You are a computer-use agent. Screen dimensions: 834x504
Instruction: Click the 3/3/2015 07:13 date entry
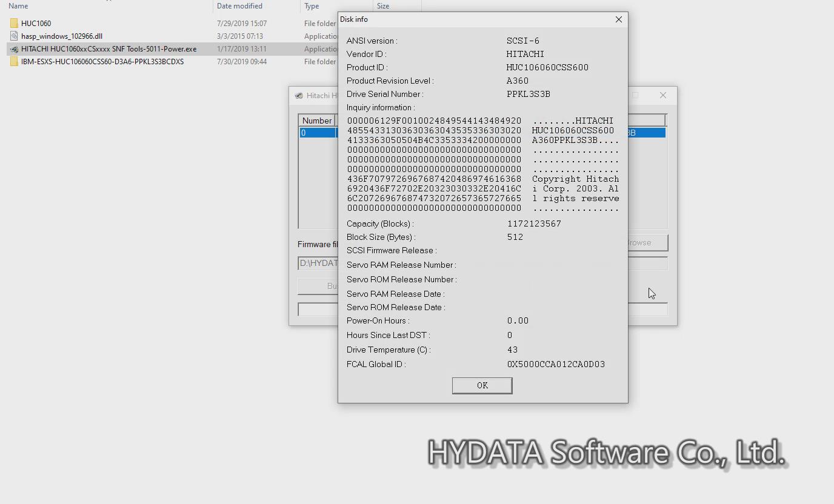[240, 36]
